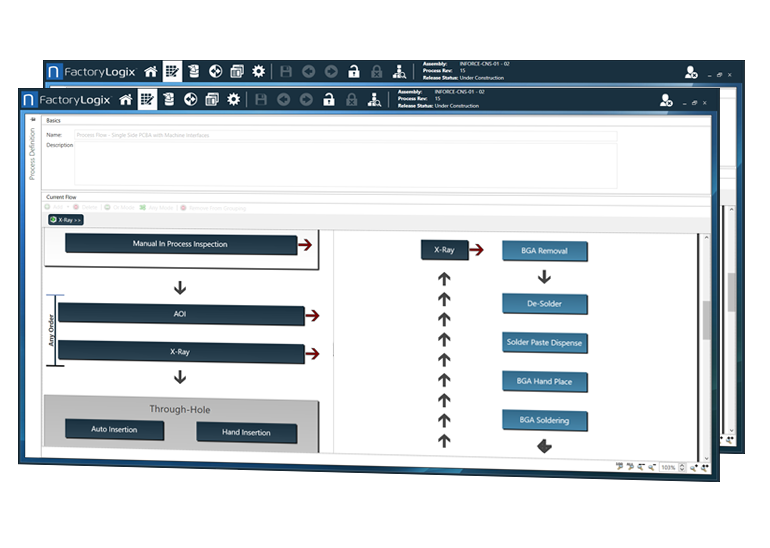770x548 pixels.
Task: Go to Home in the back window toolbar
Action: tap(151, 72)
